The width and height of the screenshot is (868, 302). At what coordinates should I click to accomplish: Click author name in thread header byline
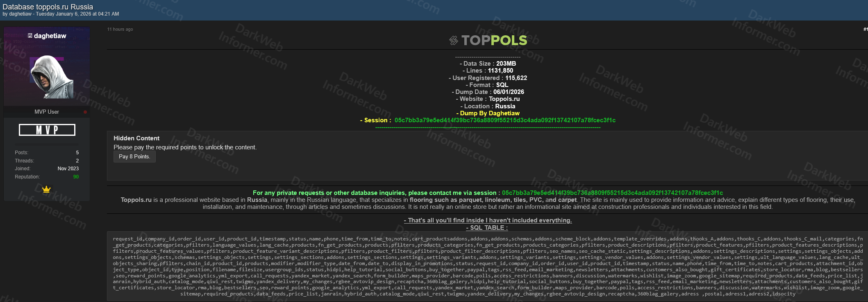click(x=20, y=14)
